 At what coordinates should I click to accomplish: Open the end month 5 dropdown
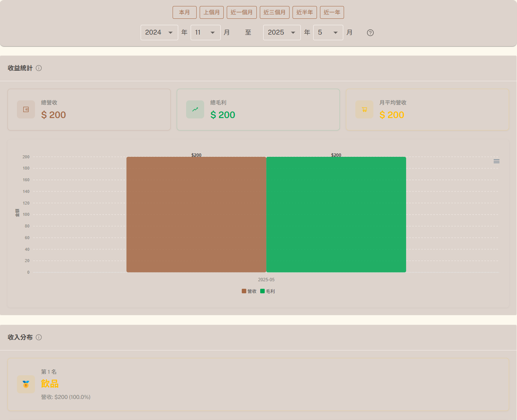[328, 33]
